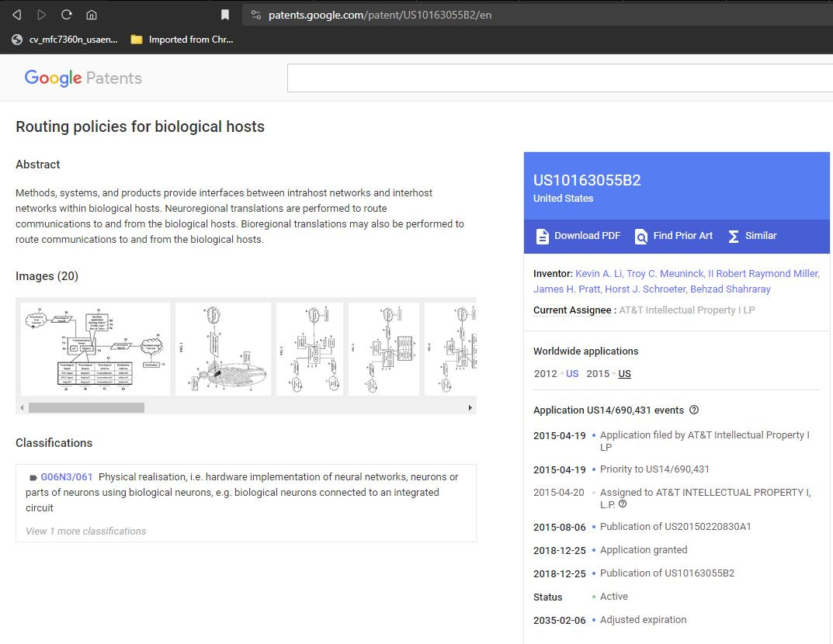
Task: Open inventor Kevin A. Li link
Action: pos(599,273)
